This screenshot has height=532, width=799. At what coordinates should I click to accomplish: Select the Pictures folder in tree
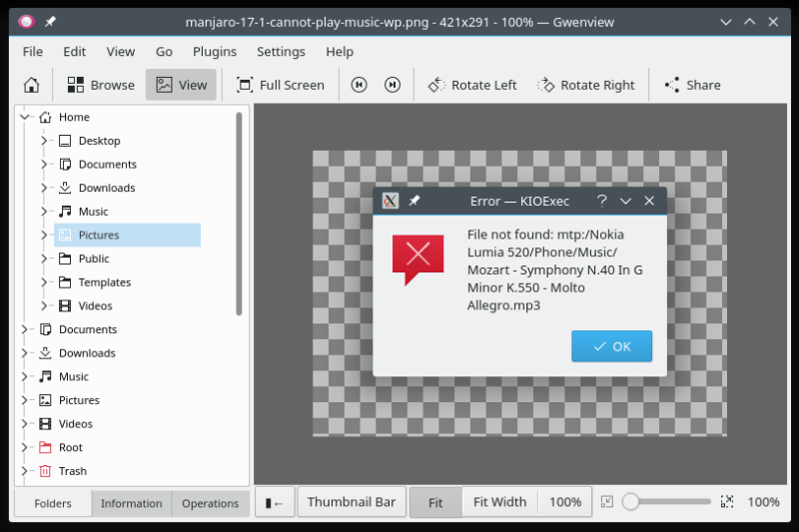pyautogui.click(x=99, y=235)
